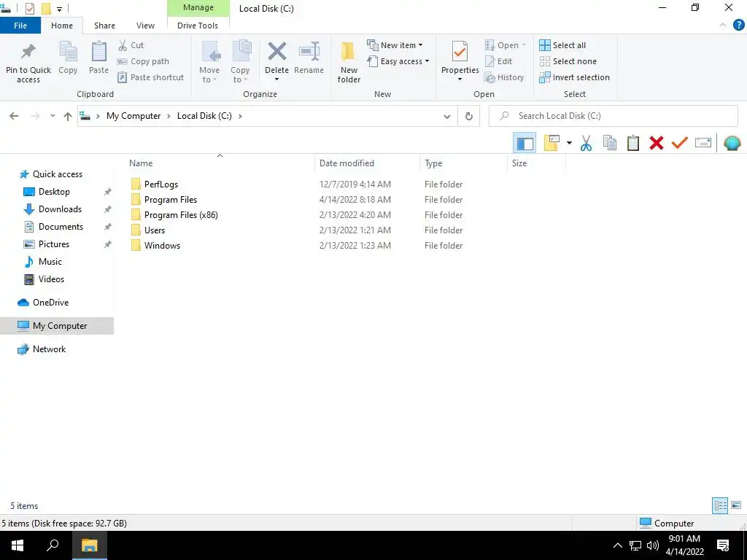Select the PerfLogs folder

pos(161,184)
